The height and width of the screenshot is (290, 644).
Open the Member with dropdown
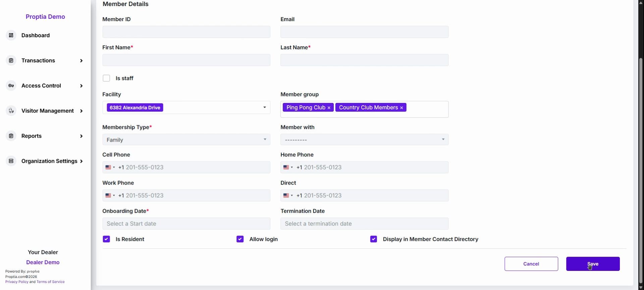point(364,140)
